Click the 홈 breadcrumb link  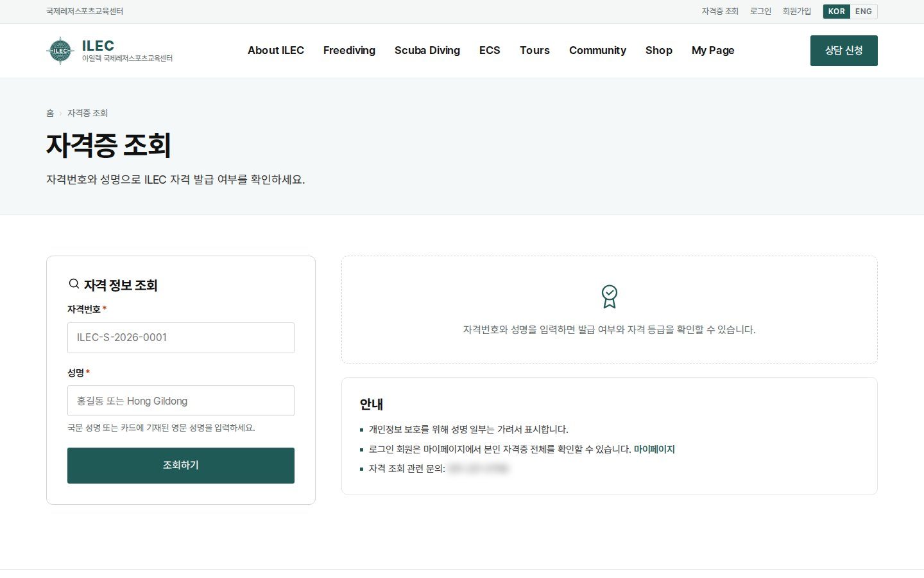click(x=50, y=113)
